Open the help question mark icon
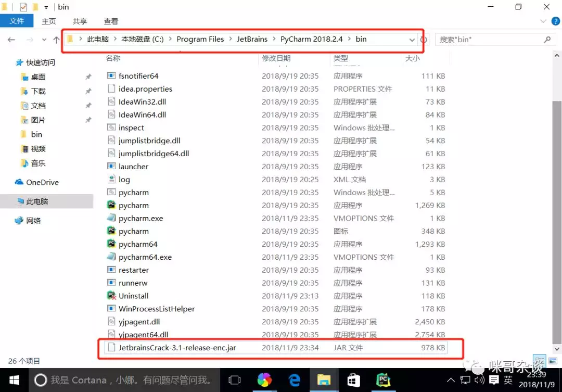This screenshot has width=562, height=392. point(556,21)
